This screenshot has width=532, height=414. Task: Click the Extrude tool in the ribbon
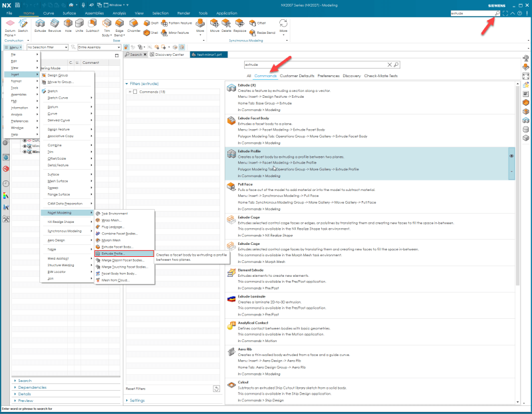(40, 25)
